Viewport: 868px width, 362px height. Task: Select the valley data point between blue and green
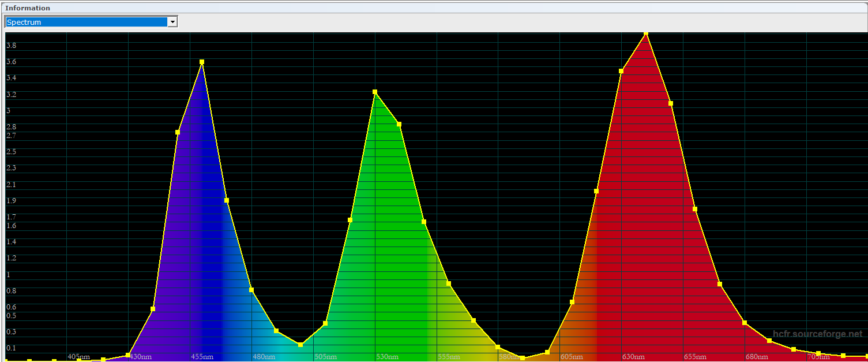pyautogui.click(x=300, y=345)
